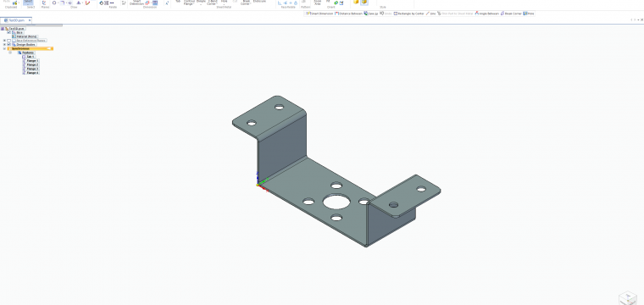Click Angle Between in the quick access bar

(487, 14)
